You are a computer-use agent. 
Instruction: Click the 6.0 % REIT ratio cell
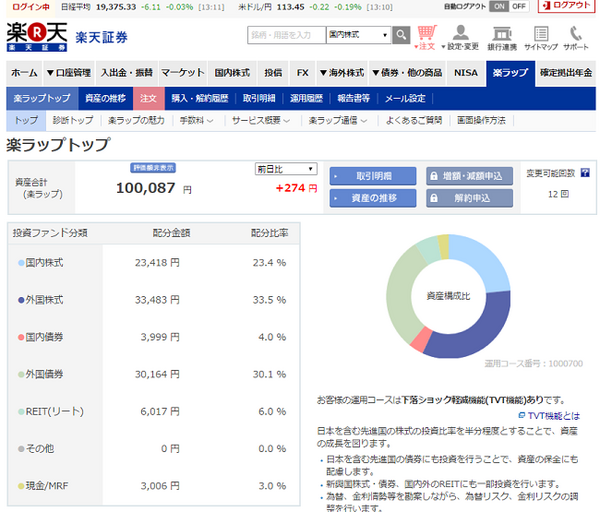tap(272, 411)
